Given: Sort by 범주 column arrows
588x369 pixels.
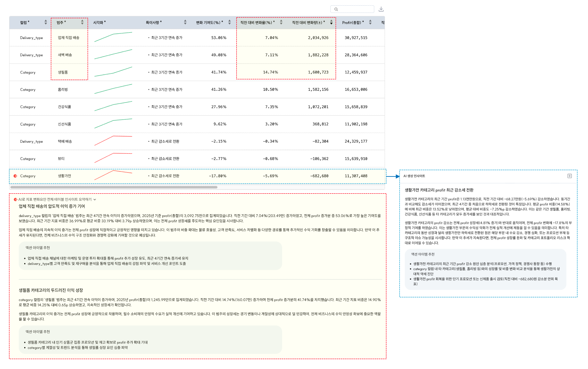Looking at the screenshot, I should point(82,22).
